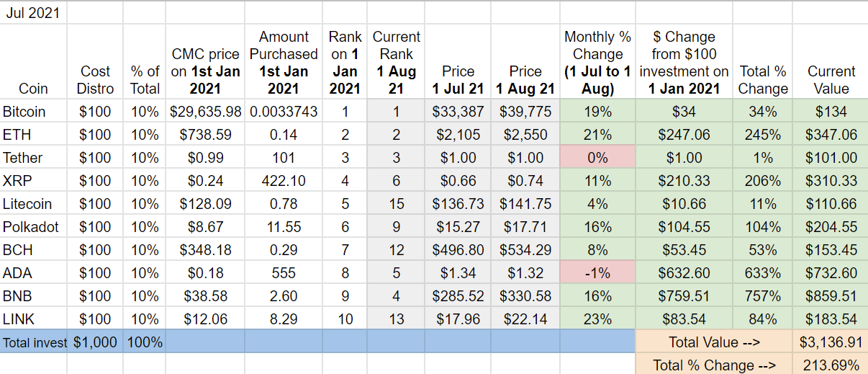Screen dimensions: 868x374
Task: Click the 'BNB' coin cell
Action: [x=34, y=296]
